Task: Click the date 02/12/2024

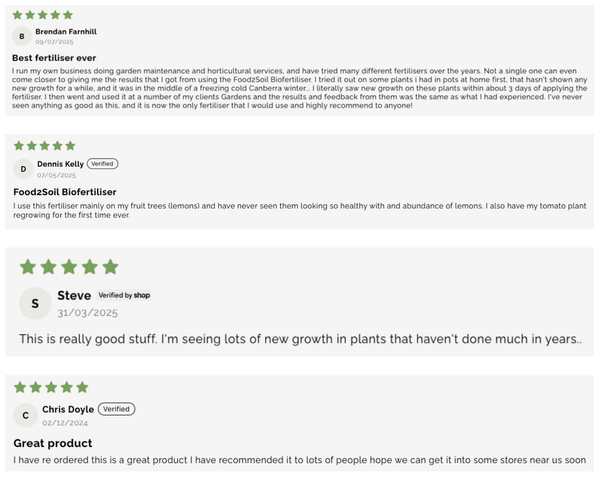Action: click(x=65, y=422)
